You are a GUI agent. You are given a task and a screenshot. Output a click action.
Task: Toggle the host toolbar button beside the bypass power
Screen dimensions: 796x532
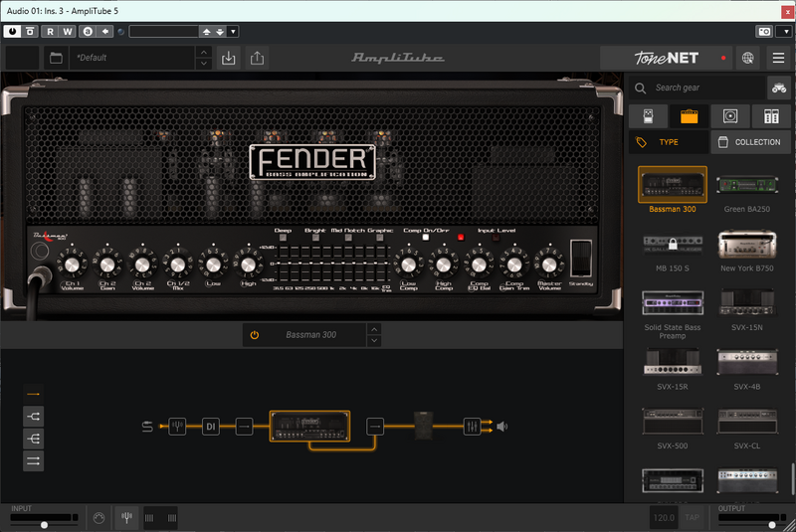[x=30, y=32]
